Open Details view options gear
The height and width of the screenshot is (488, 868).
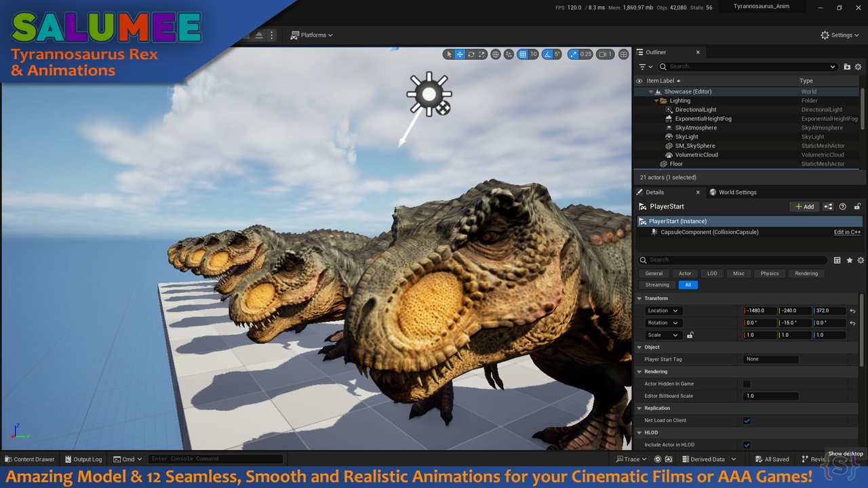click(861, 260)
